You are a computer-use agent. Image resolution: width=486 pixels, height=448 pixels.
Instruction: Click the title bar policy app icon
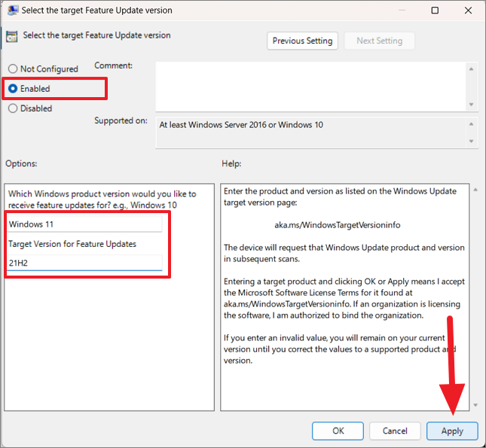[x=12, y=11]
